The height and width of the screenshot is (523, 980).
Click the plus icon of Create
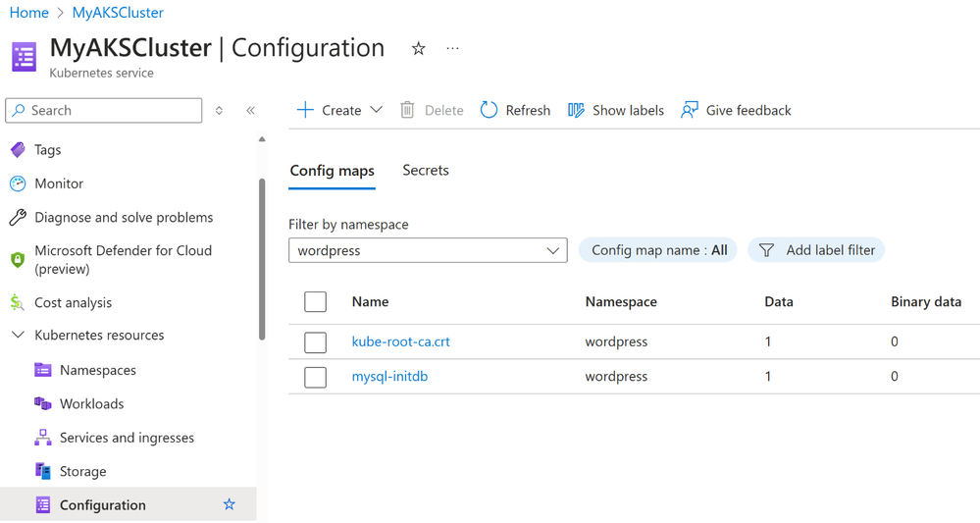point(305,110)
